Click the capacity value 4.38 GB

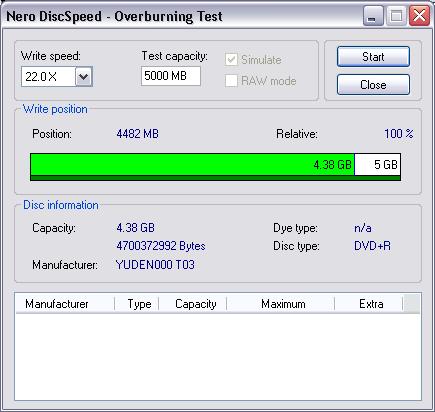coord(135,228)
